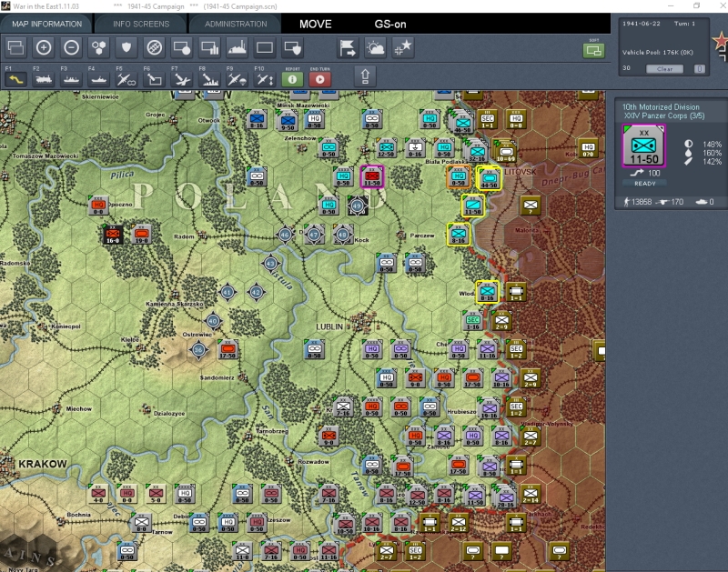Select airbase marker numbered 46
The image size is (728, 572).
click(285, 235)
